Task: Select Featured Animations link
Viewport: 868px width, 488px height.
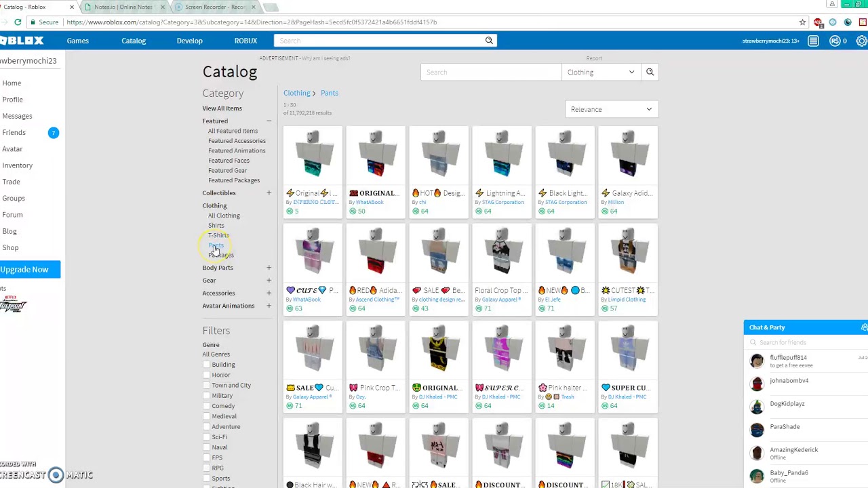Action: tap(237, 150)
